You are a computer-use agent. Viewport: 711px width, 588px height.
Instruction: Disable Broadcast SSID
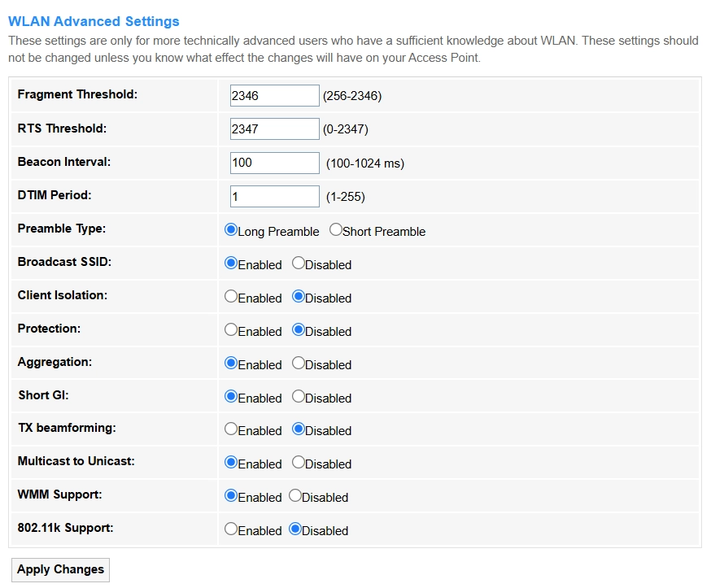coord(299,264)
